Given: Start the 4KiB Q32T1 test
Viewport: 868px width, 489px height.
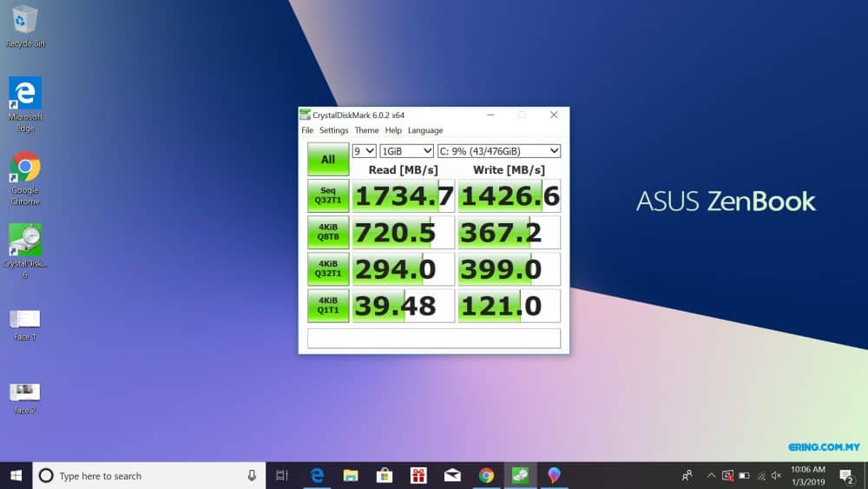Looking at the screenshot, I should (328, 268).
